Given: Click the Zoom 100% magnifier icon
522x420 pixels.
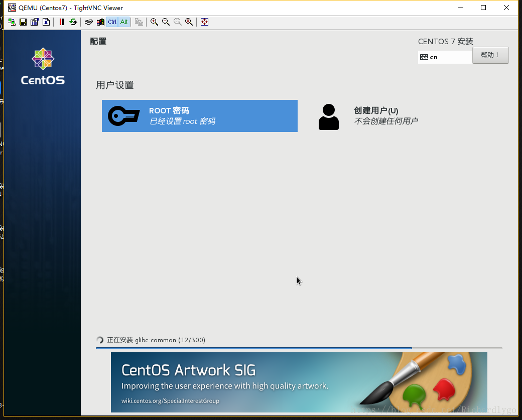Looking at the screenshot, I should 178,22.
